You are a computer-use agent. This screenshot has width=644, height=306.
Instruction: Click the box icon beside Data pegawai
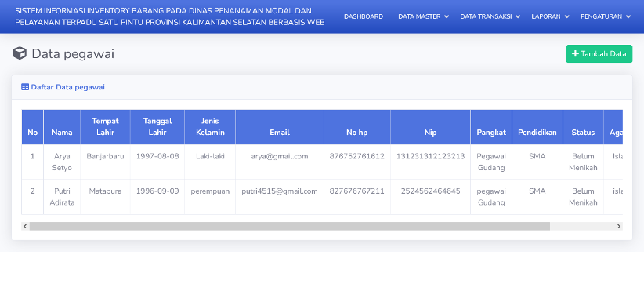tap(20, 53)
